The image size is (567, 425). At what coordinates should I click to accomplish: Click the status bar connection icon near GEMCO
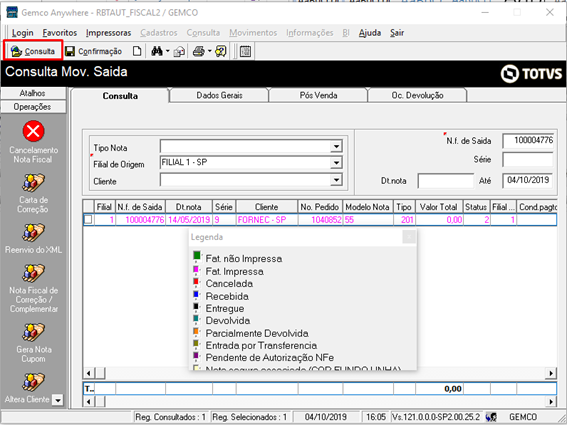pyautogui.click(x=491, y=417)
